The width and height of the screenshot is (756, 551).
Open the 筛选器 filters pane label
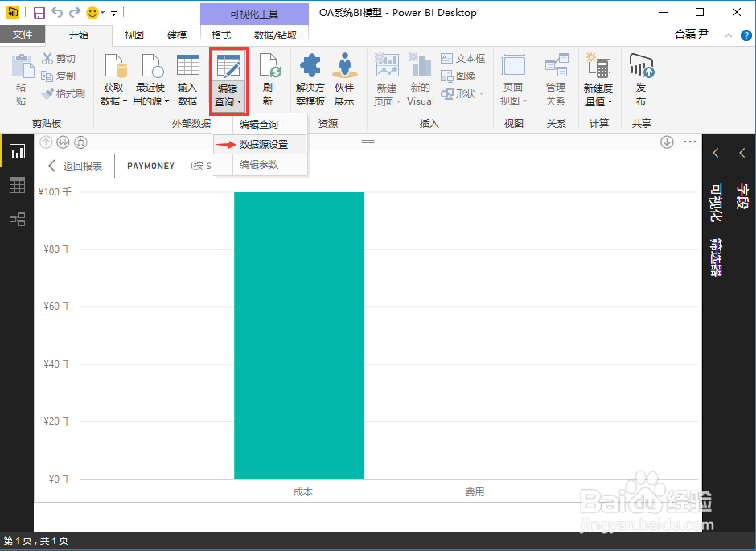(716, 257)
